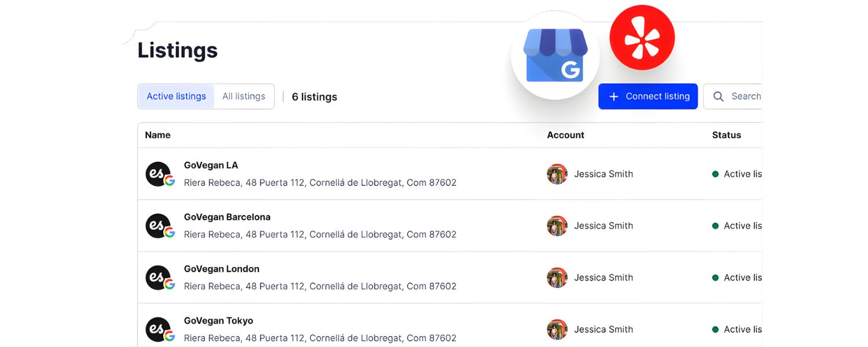
Task: Sort by the Status column header
Action: coord(726,135)
